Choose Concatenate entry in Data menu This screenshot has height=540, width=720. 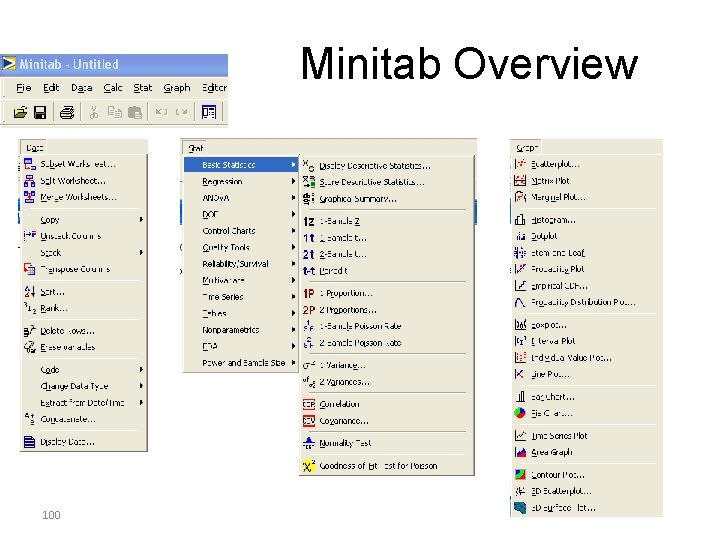point(84,419)
